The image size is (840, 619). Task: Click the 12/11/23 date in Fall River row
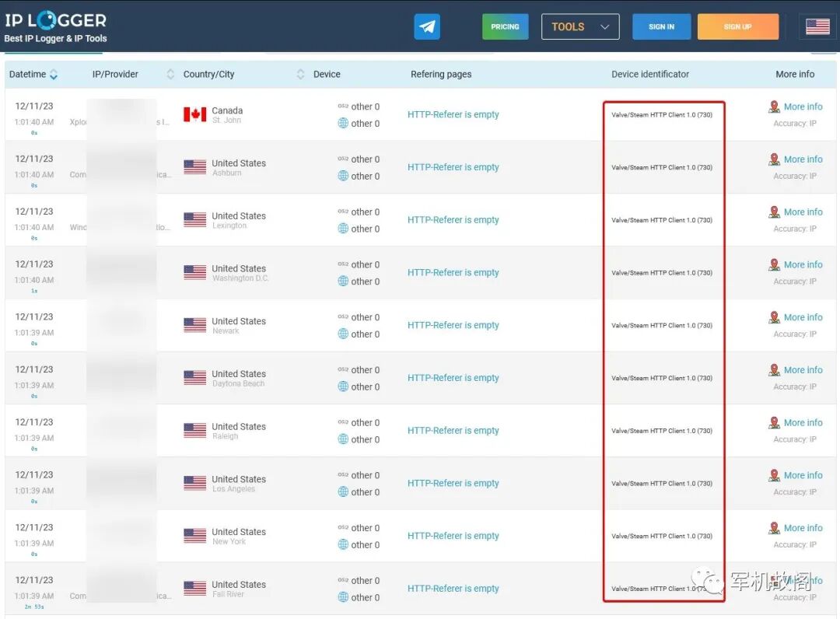pos(34,580)
